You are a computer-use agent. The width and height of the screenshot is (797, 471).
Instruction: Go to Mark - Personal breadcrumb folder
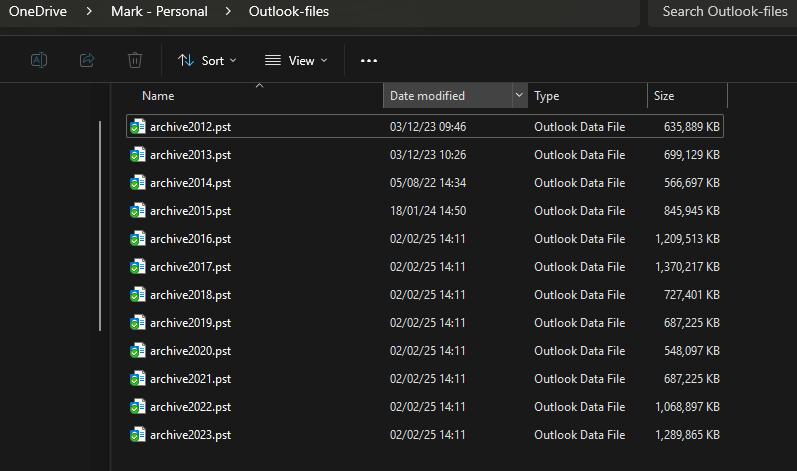click(x=159, y=11)
